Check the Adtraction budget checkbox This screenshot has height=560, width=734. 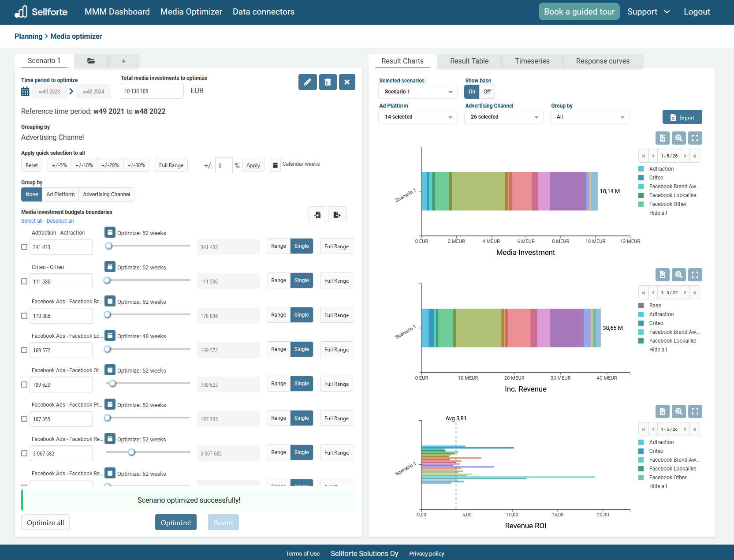24,247
